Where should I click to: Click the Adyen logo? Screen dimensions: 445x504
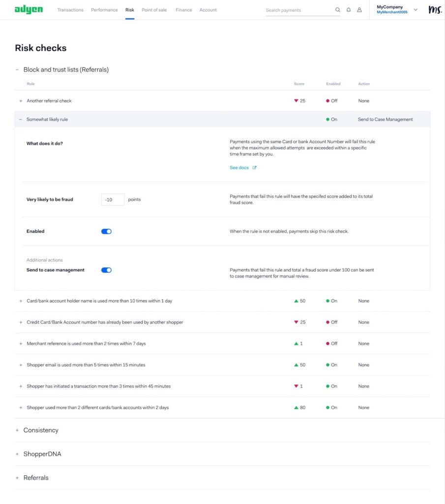29,10
